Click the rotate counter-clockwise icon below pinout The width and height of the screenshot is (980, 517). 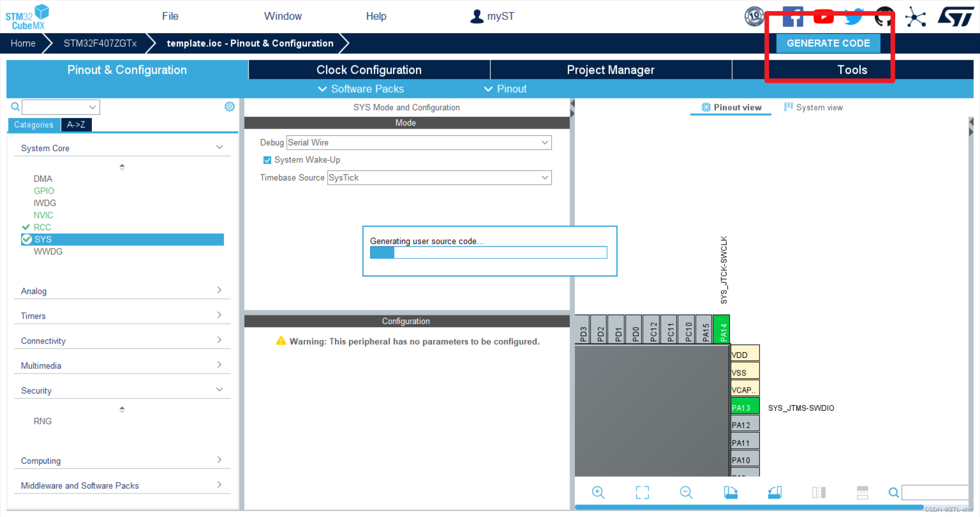775,492
